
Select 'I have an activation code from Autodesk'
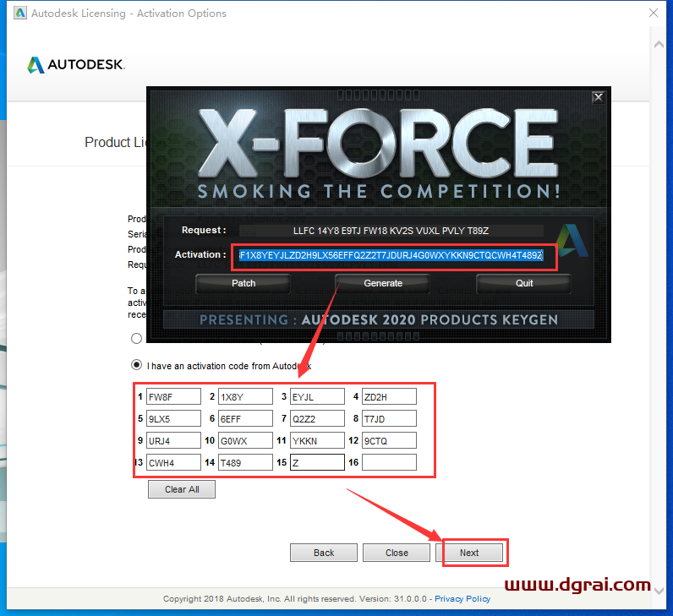click(136, 366)
